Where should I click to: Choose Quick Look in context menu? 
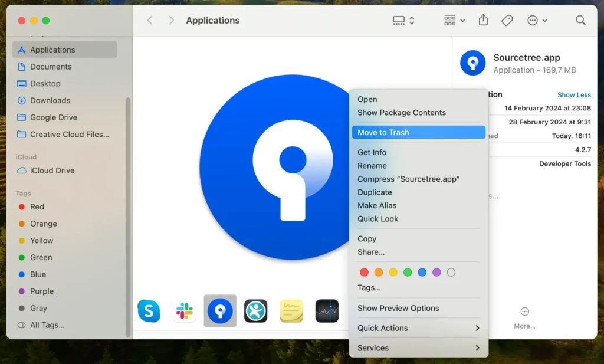[x=419, y=219]
